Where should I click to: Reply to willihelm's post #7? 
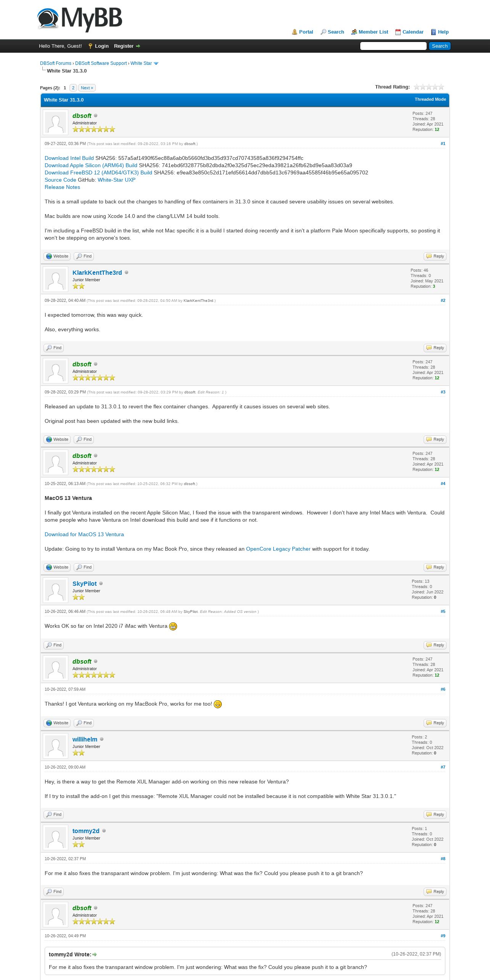click(435, 815)
